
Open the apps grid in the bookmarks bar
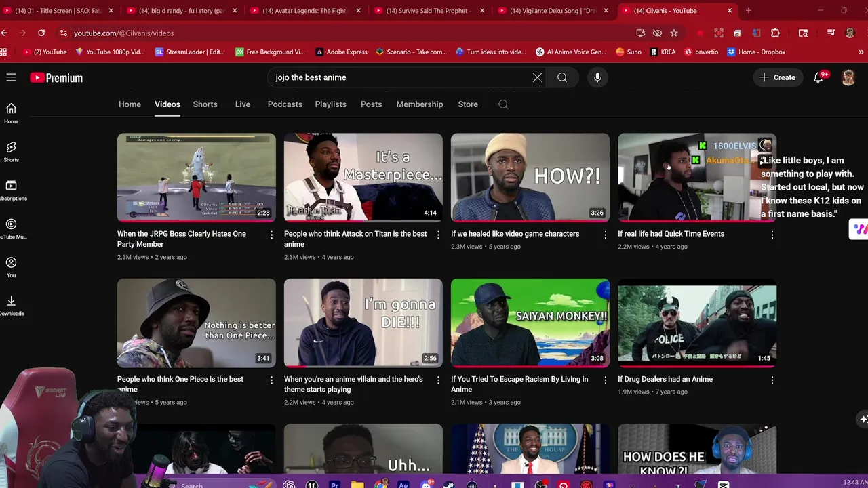4,52
